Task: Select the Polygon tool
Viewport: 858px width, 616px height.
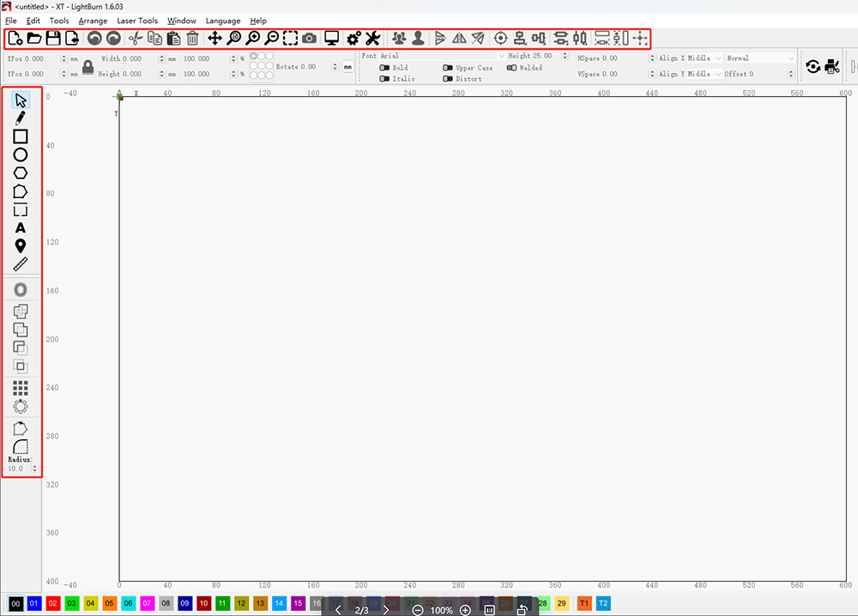Action: click(x=21, y=172)
